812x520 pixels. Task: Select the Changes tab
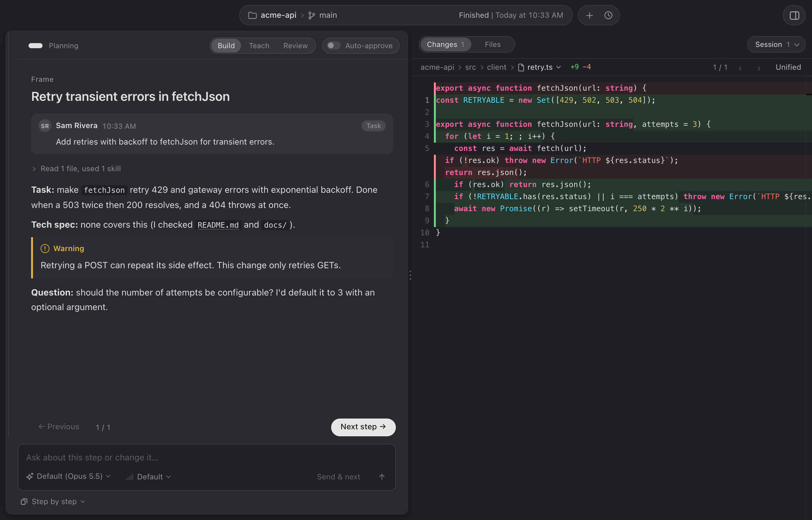tap(446, 45)
